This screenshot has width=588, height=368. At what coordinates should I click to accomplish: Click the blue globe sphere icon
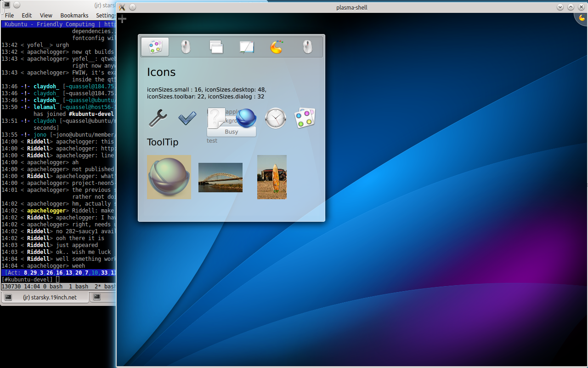click(246, 118)
